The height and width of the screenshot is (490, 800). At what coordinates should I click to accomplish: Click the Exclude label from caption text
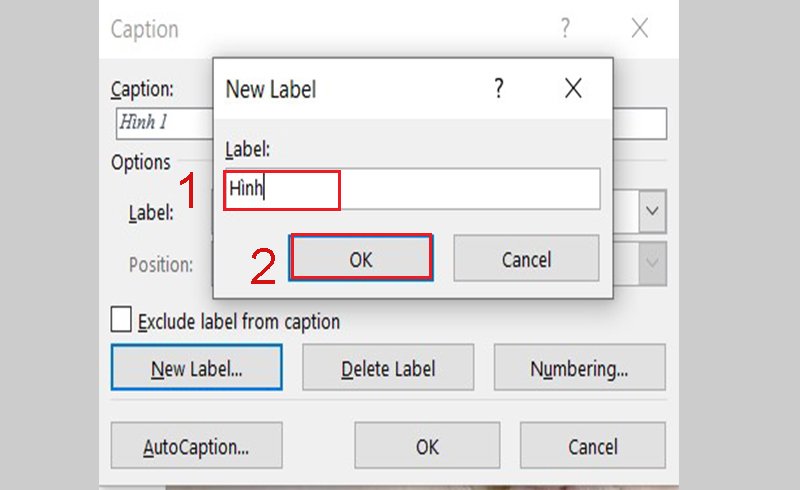(239, 322)
